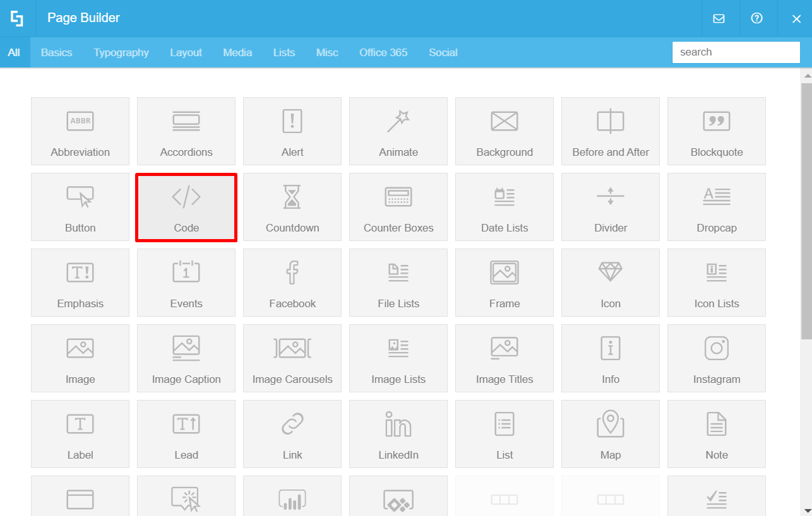Add a Link element
Image resolution: width=812 pixels, height=516 pixels.
pyautogui.click(x=292, y=434)
